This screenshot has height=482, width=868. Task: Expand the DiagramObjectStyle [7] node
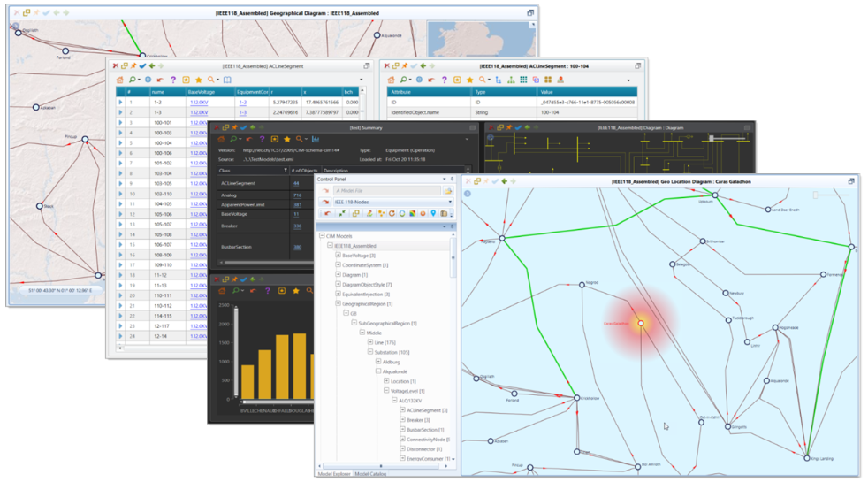point(338,284)
